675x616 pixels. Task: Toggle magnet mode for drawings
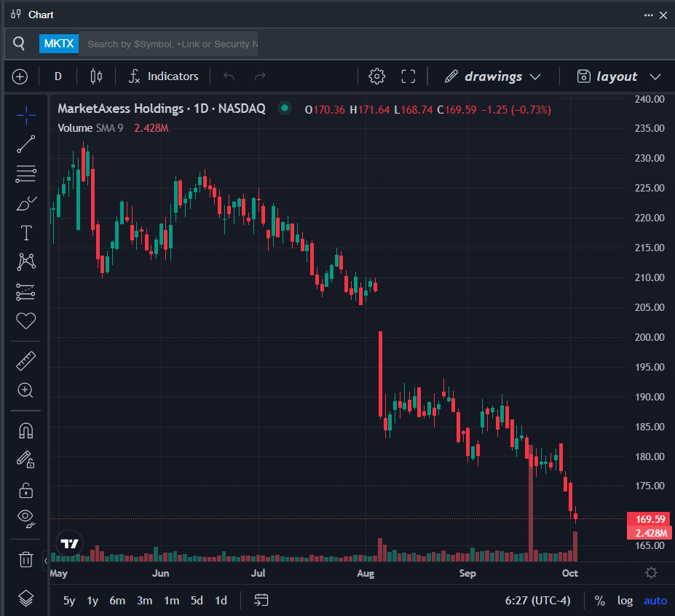pyautogui.click(x=26, y=430)
